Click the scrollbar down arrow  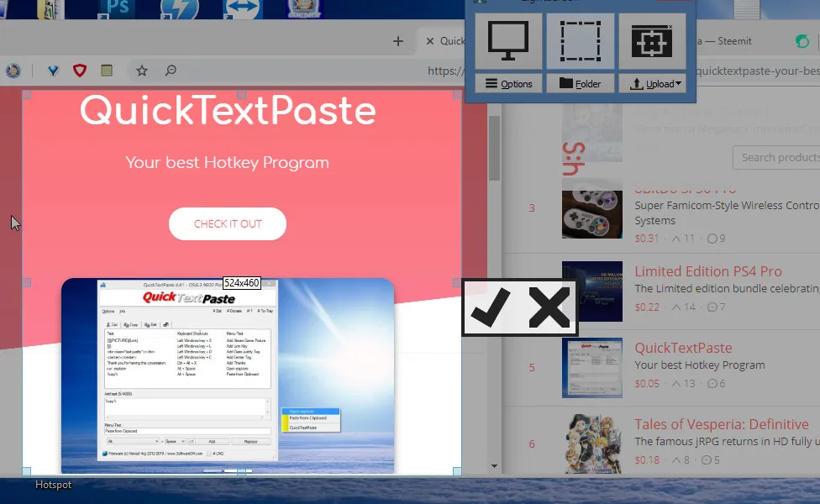(494, 466)
